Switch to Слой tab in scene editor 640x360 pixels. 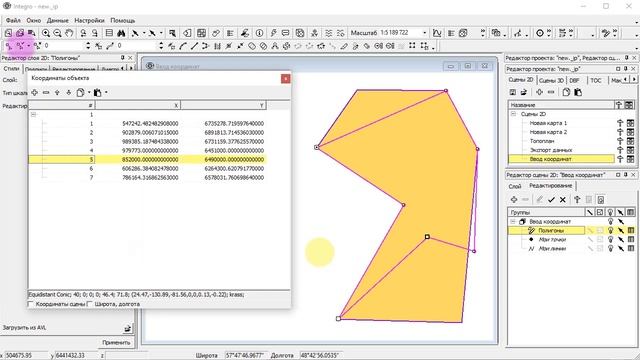(x=515, y=186)
